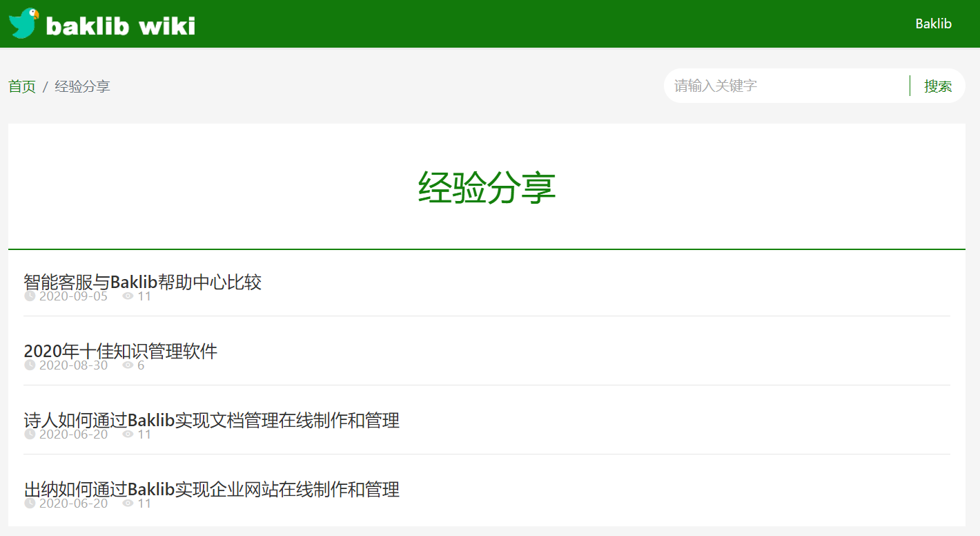Click view count 11 under 出纳 article
Screen dimensions: 980x536
144,504
